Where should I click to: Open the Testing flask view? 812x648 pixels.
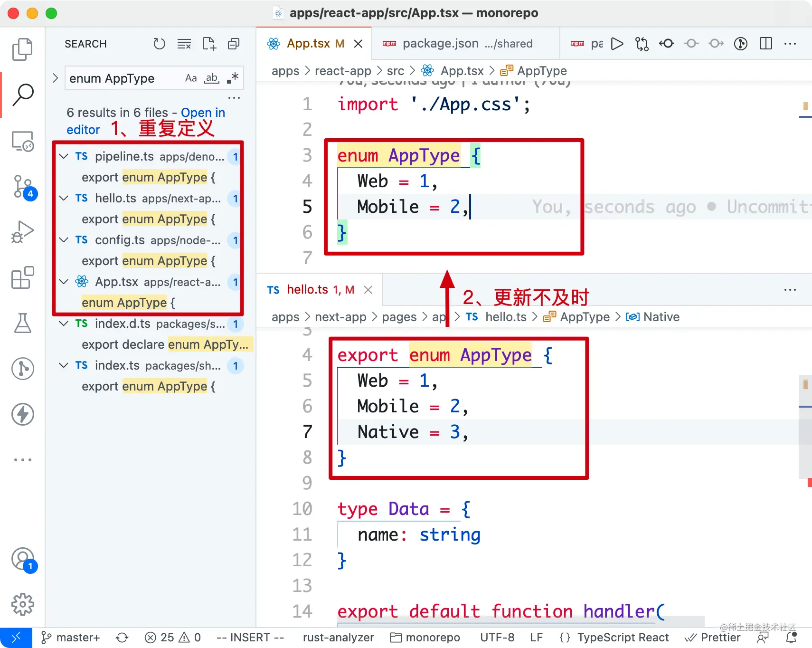point(22,323)
